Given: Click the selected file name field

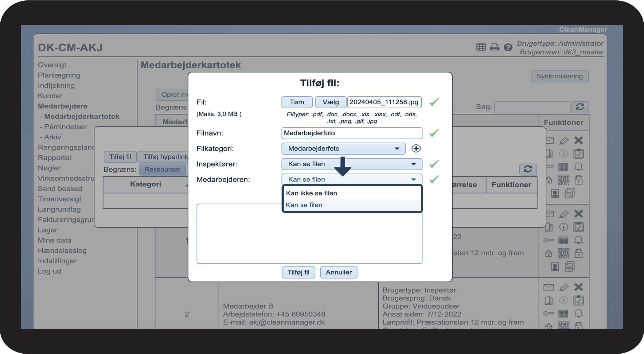Looking at the screenshot, I should pyautogui.click(x=385, y=102).
